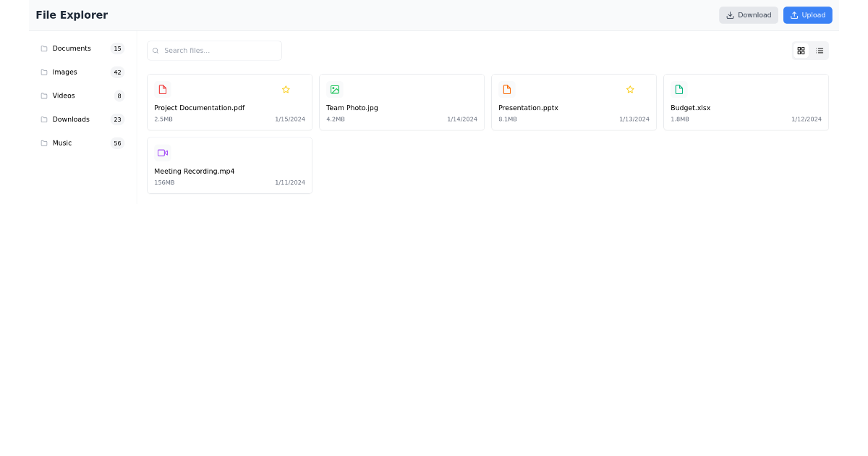
Task: Select the image icon on Team Photo.jpg
Action: [x=334, y=89]
